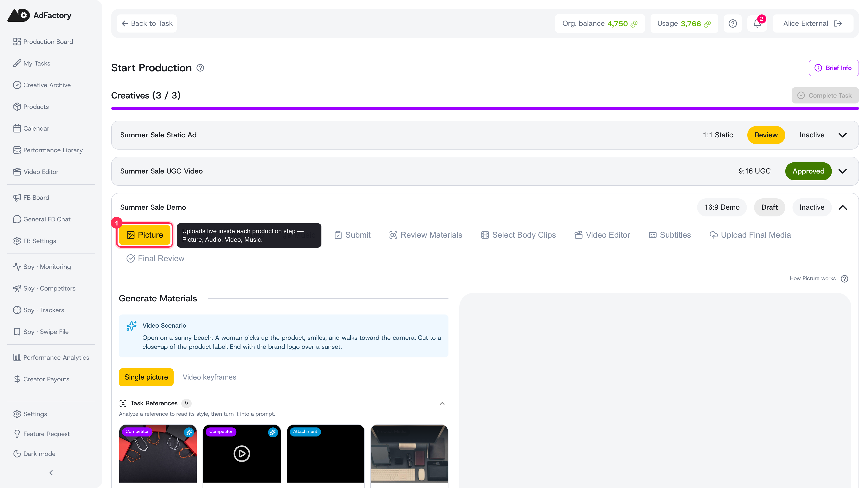Open Performance Library
The height and width of the screenshot is (488, 868).
click(x=48, y=150)
